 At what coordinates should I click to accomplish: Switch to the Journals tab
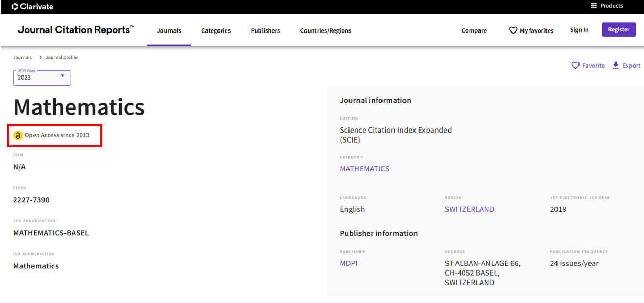tap(169, 30)
